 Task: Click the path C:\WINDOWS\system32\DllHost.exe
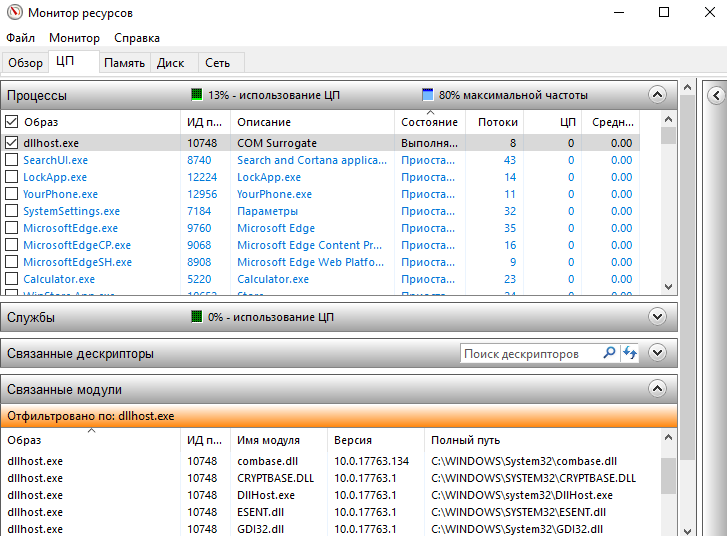click(522, 495)
